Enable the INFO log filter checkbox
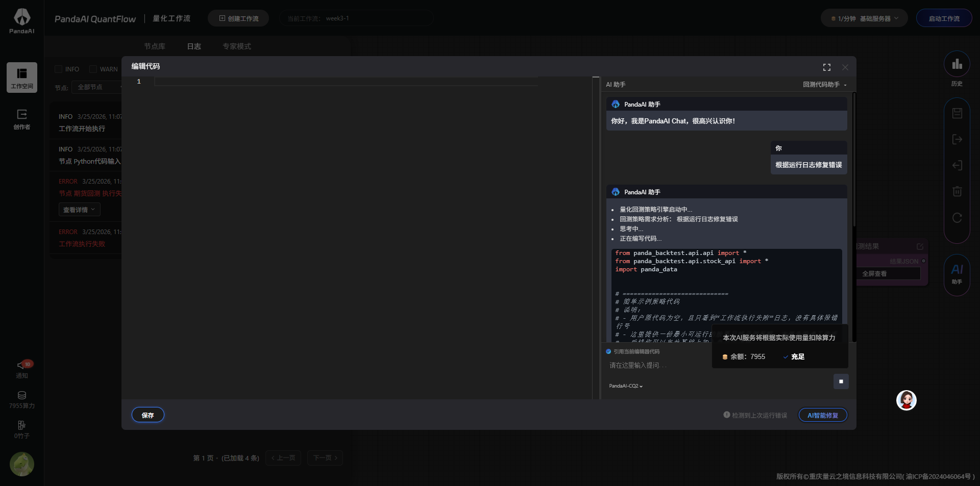This screenshot has height=486, width=980. (58, 69)
